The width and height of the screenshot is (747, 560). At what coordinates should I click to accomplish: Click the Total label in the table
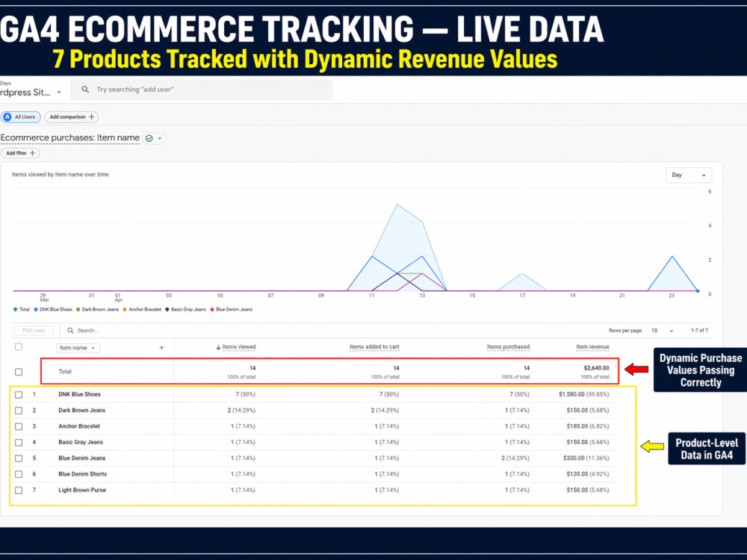point(65,371)
